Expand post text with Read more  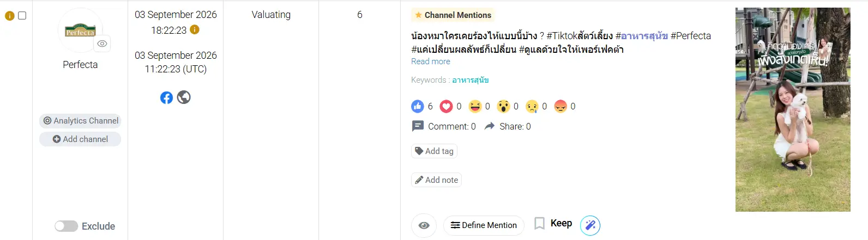(x=431, y=61)
